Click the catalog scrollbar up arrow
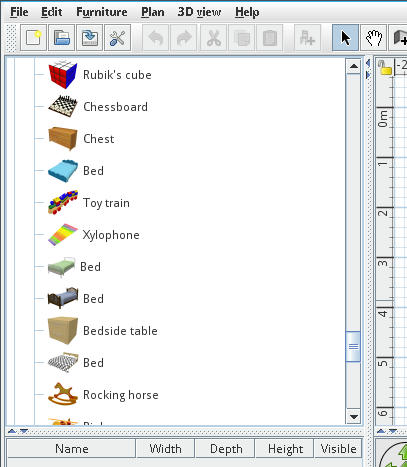 click(354, 66)
